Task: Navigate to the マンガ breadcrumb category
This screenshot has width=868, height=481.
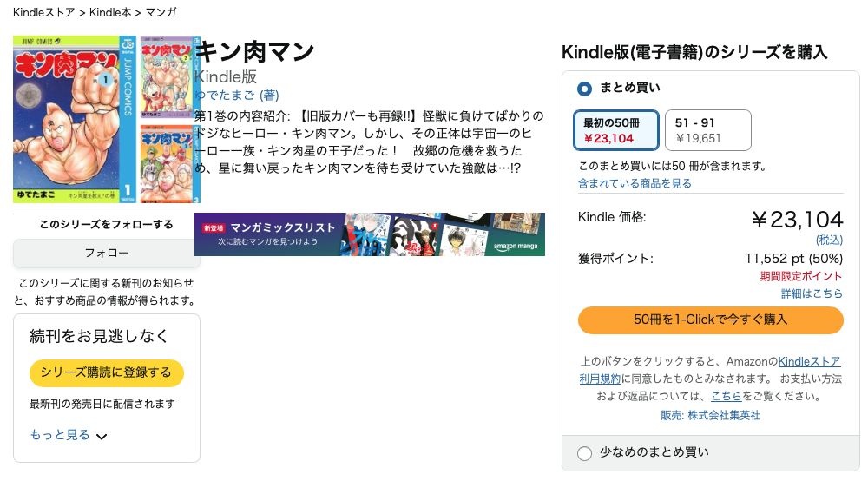Action: [162, 12]
